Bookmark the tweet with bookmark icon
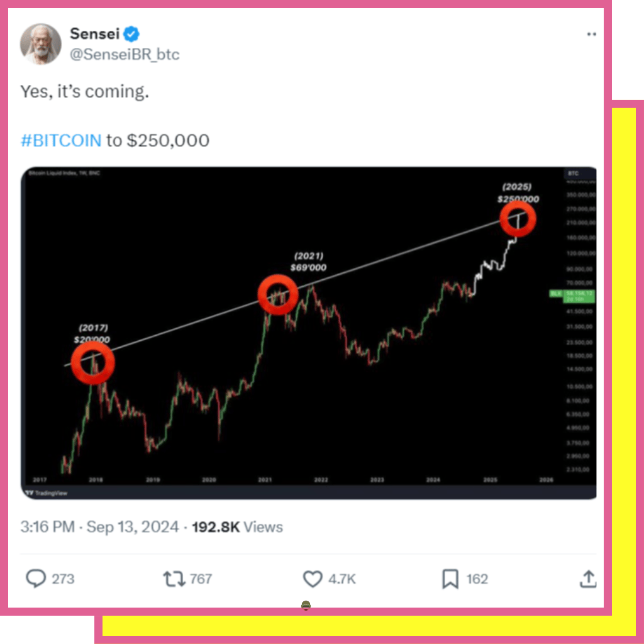This screenshot has width=644, height=644. [x=450, y=579]
